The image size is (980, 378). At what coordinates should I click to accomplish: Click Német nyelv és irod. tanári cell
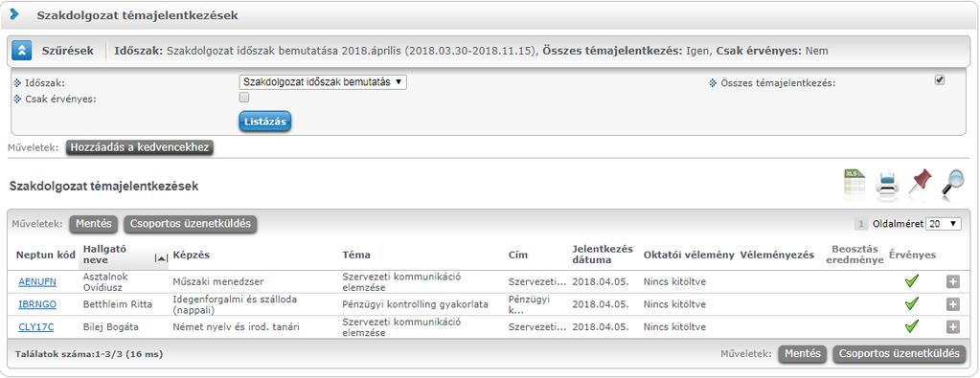pyautogui.click(x=236, y=326)
